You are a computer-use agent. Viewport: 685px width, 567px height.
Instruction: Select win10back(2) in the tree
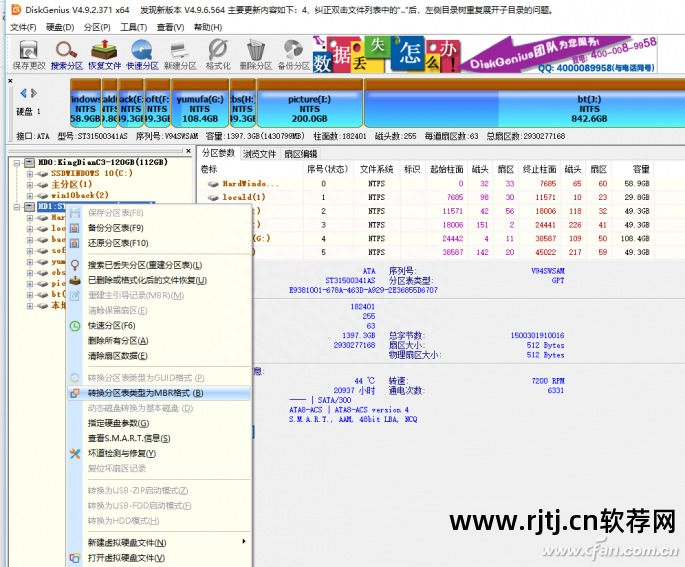[80, 195]
